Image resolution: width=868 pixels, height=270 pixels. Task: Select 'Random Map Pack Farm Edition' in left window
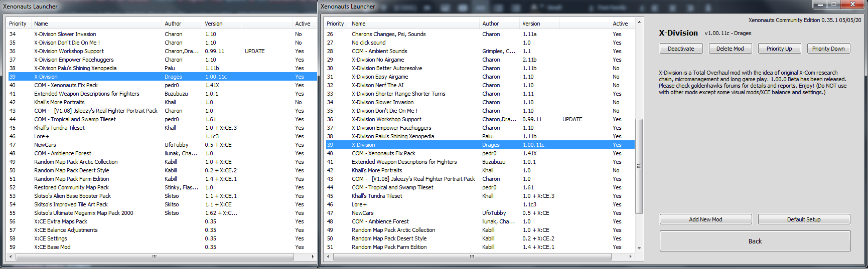162,179
